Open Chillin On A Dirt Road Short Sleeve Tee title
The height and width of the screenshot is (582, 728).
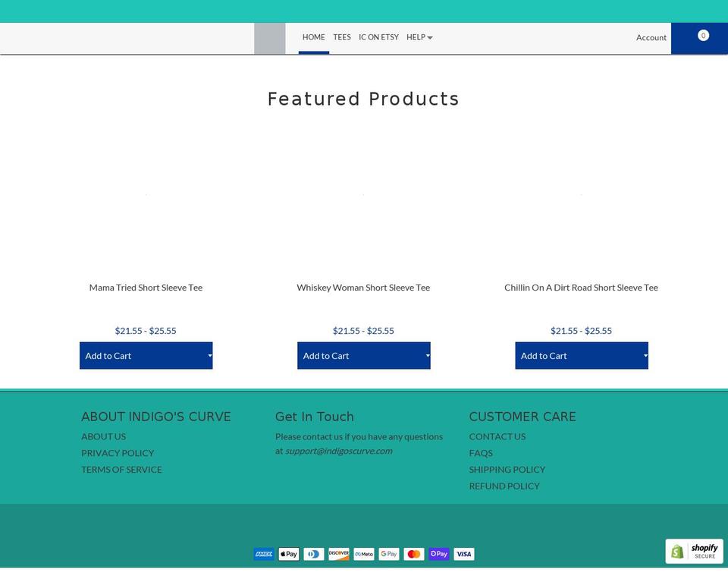(582, 288)
